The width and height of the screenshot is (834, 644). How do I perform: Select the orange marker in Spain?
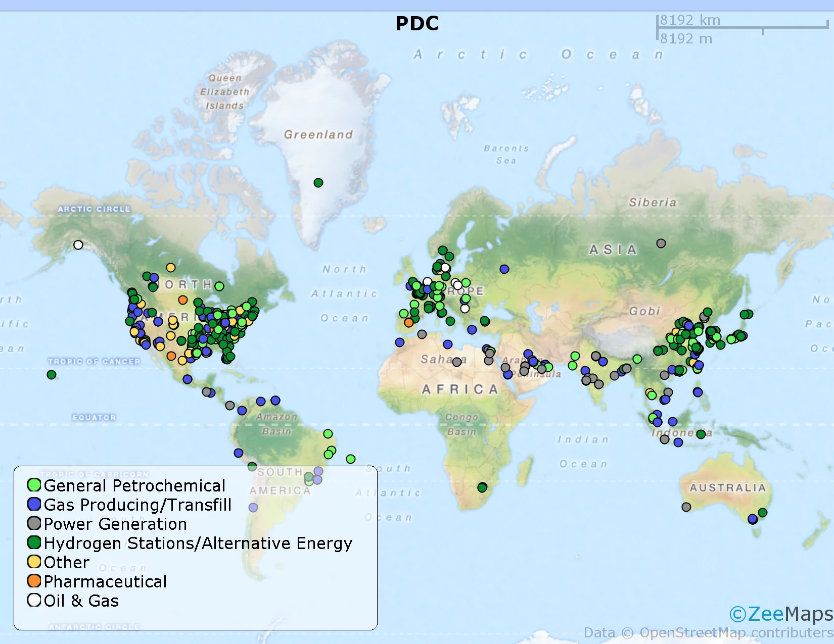click(x=409, y=323)
